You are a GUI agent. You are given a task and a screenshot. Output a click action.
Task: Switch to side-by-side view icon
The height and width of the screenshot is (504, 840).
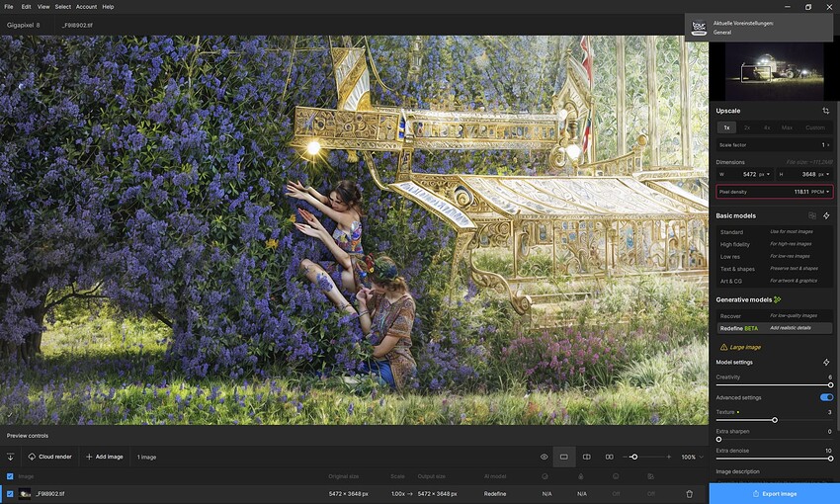pos(609,457)
